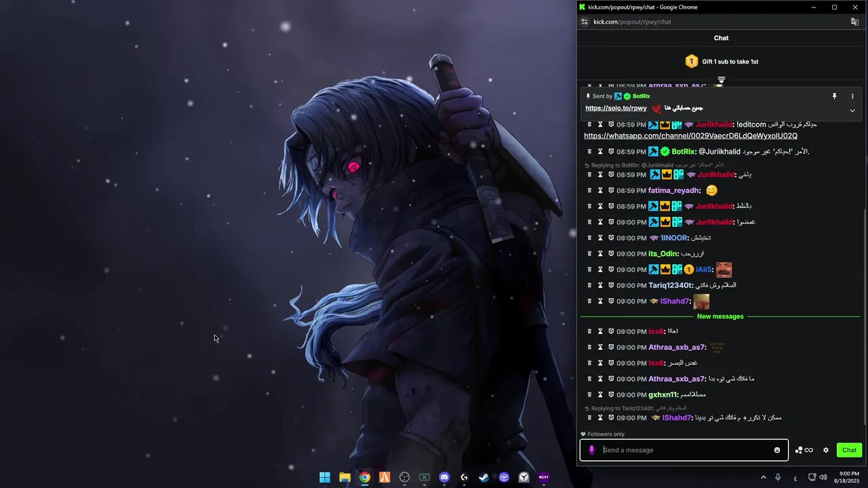
Task: Open the Kicks points icon with infinity
Action: [x=804, y=450]
